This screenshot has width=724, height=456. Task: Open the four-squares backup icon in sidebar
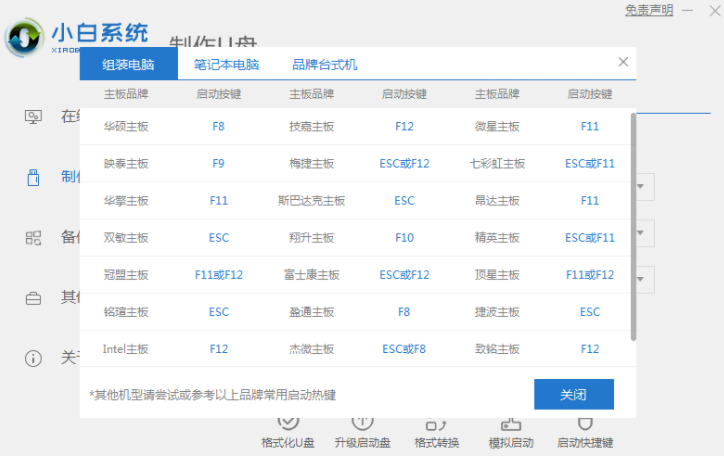[x=33, y=237]
